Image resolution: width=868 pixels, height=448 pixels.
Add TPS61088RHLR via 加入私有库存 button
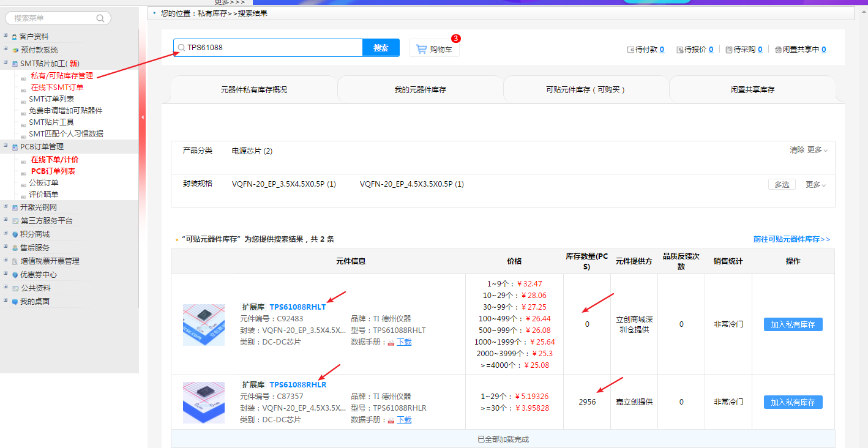(x=793, y=402)
